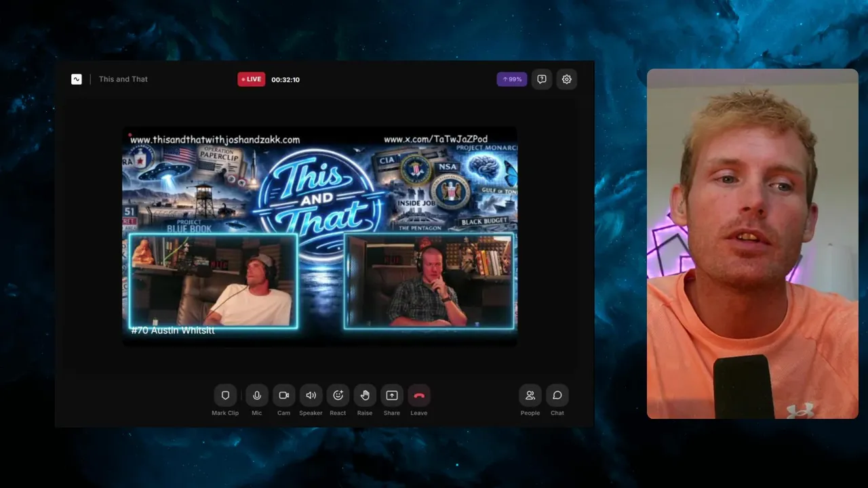Click the 00:32:10 live timer
Image resolution: width=868 pixels, height=488 pixels.
click(285, 79)
